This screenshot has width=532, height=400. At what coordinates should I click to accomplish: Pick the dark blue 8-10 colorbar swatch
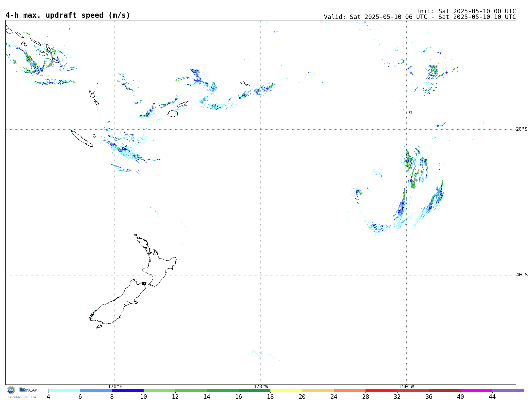(128, 391)
